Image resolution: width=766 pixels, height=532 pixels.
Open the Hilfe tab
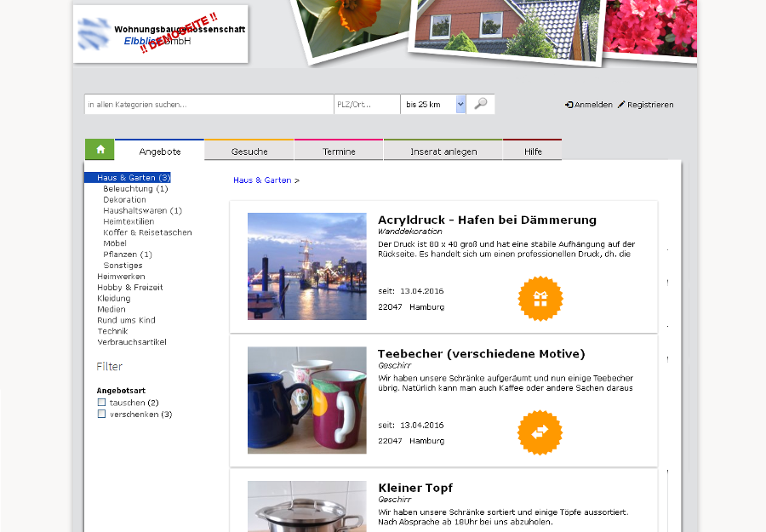pyautogui.click(x=533, y=150)
